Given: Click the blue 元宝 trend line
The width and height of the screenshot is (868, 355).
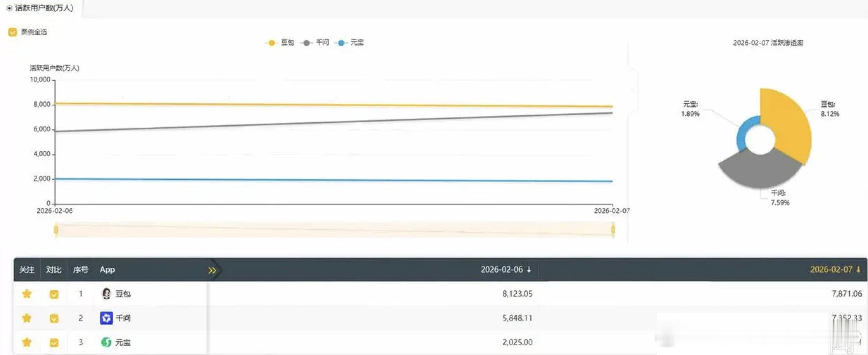Looking at the screenshot, I should tap(333, 180).
